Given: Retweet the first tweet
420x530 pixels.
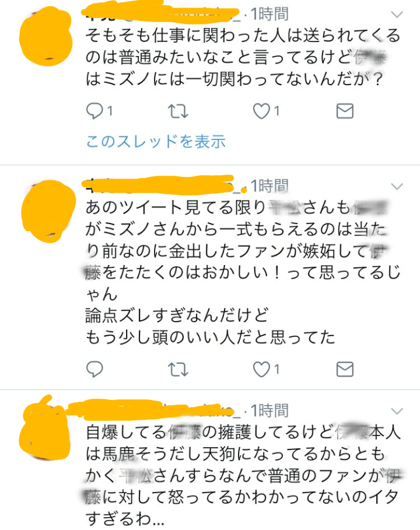Looking at the screenshot, I should [x=178, y=111].
